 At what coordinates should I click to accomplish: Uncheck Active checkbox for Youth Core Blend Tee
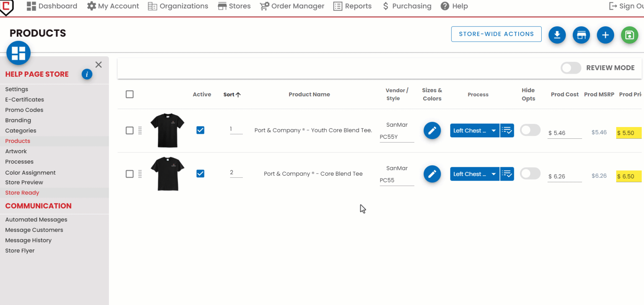[x=200, y=130]
